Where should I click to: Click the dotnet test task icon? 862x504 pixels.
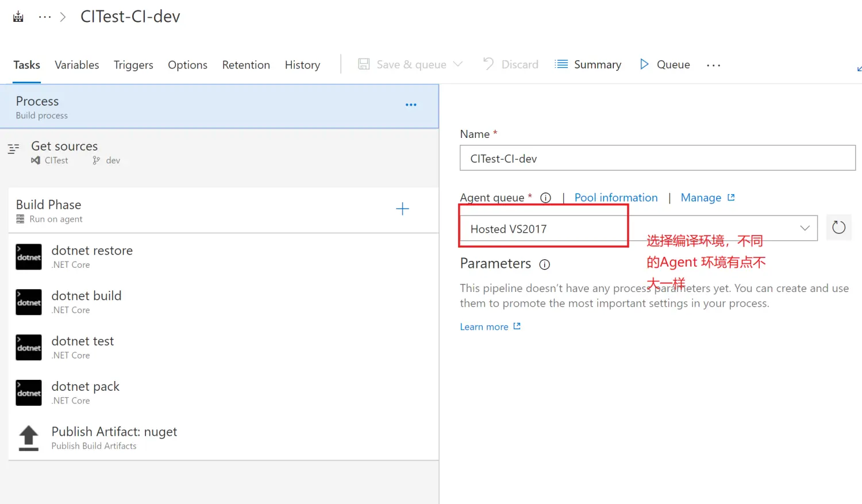(x=29, y=348)
